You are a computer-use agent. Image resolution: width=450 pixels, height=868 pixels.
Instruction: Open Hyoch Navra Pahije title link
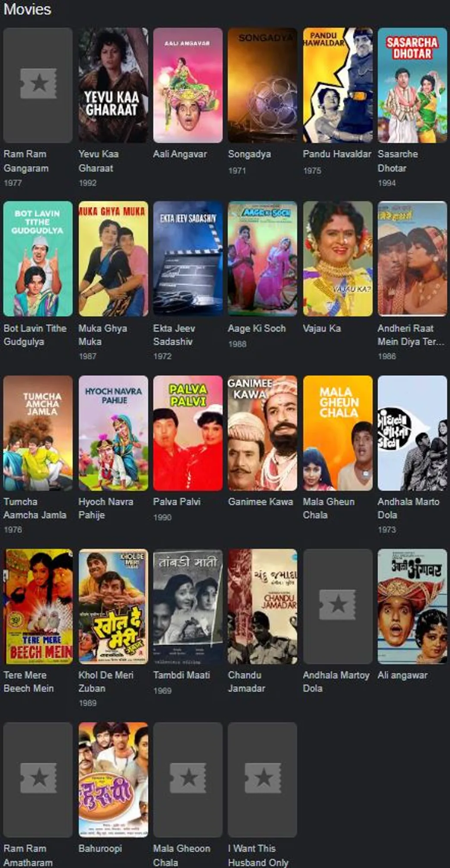click(106, 508)
